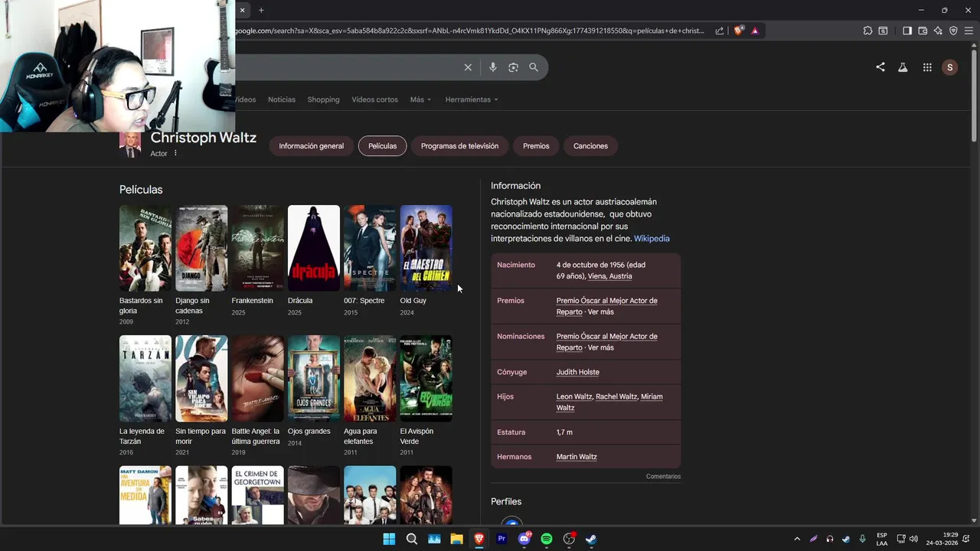Open the Martin Waltz link

pos(577,457)
